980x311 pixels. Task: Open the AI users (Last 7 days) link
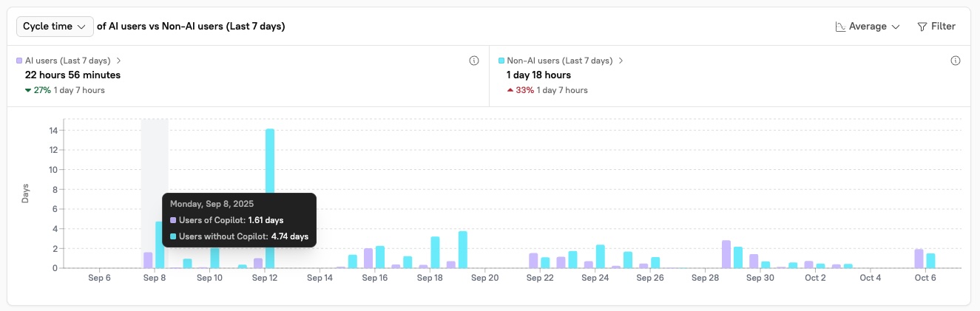[x=69, y=61]
